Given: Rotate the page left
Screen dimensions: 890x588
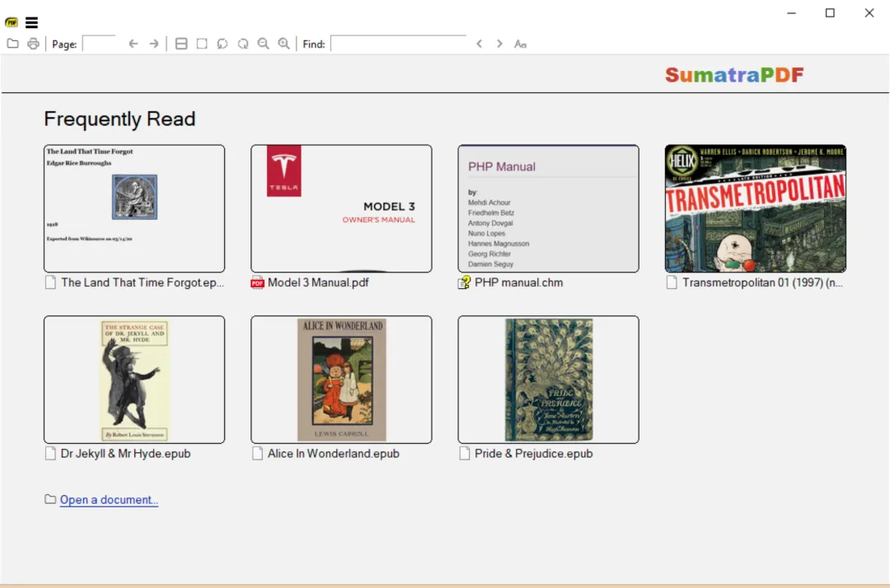Looking at the screenshot, I should pos(222,44).
